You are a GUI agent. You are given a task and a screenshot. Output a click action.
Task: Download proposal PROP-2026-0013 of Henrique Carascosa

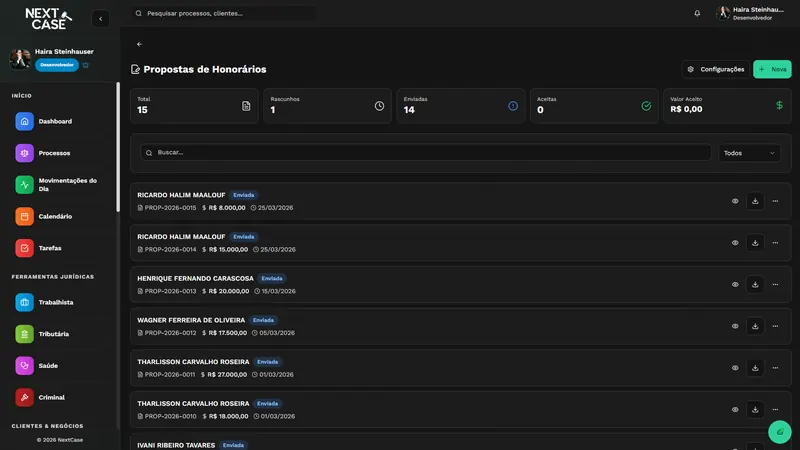(755, 284)
